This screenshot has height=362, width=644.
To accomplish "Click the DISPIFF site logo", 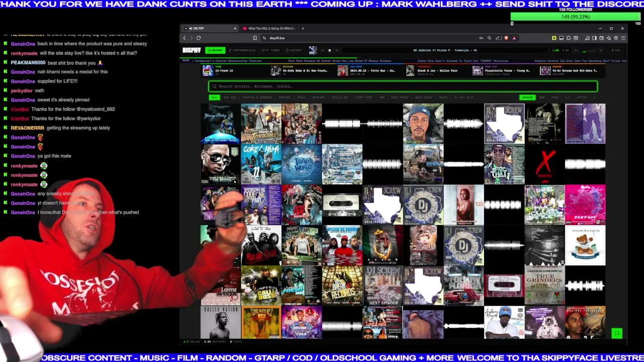I will 192,50.
